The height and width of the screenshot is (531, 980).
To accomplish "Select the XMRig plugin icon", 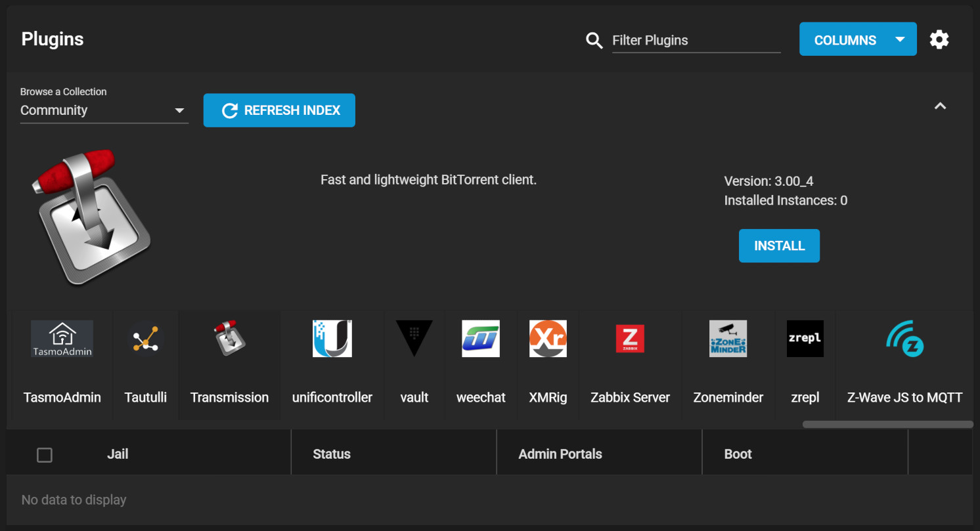I will pyautogui.click(x=548, y=339).
